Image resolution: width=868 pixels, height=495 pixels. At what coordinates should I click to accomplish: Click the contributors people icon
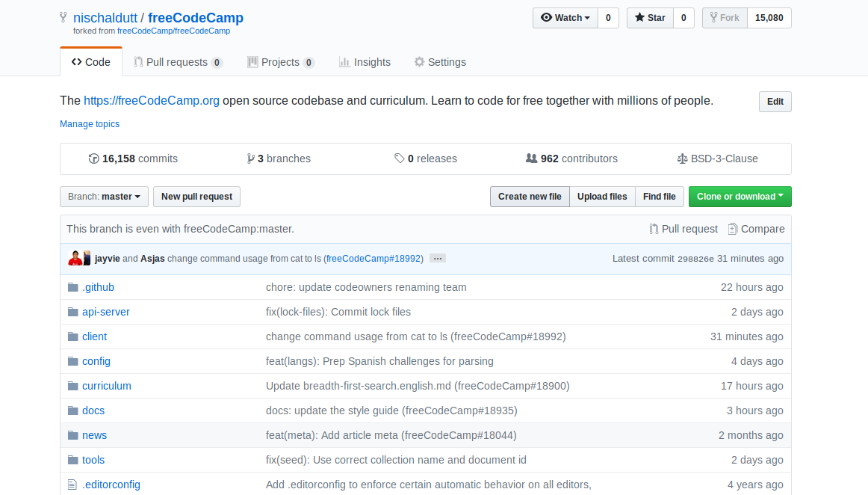[532, 159]
